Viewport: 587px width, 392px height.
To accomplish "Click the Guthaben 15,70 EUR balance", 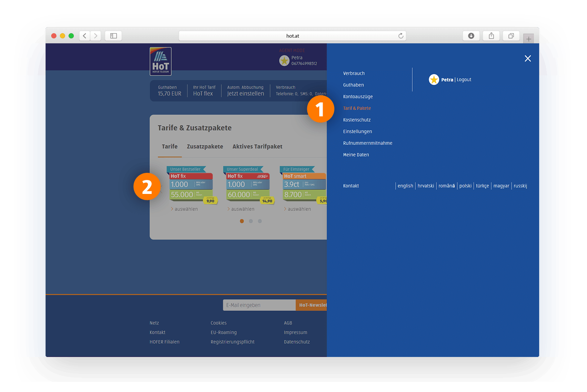I will (x=169, y=91).
